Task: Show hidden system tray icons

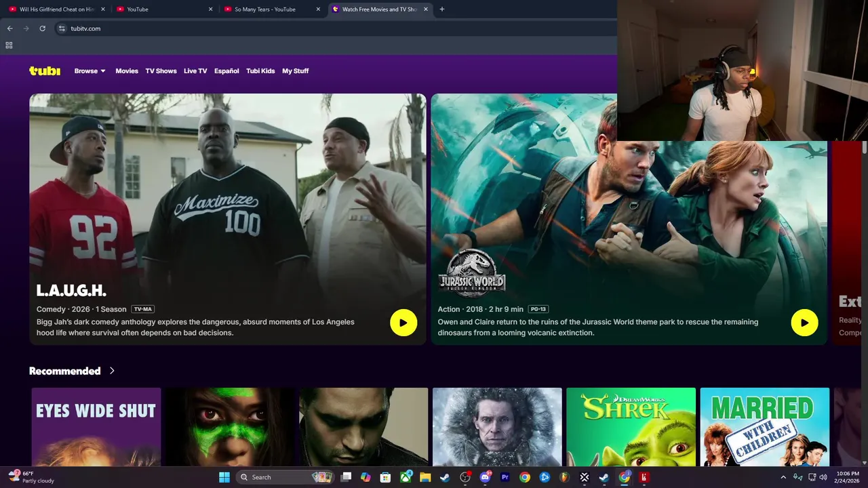Action: point(783,477)
